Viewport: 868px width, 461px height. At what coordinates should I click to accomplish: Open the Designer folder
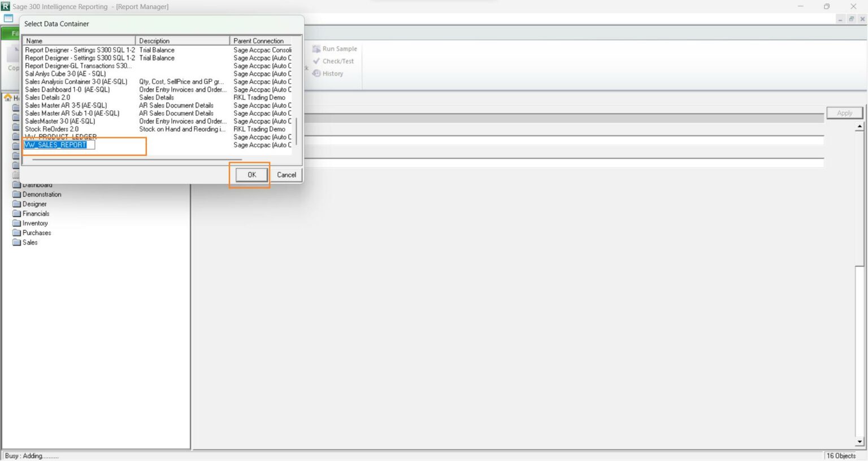click(x=34, y=204)
